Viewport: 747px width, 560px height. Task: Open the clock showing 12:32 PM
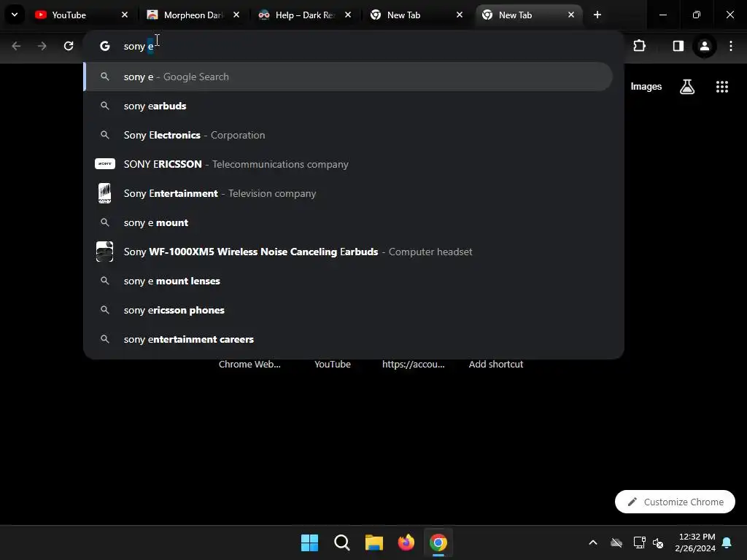(x=695, y=542)
